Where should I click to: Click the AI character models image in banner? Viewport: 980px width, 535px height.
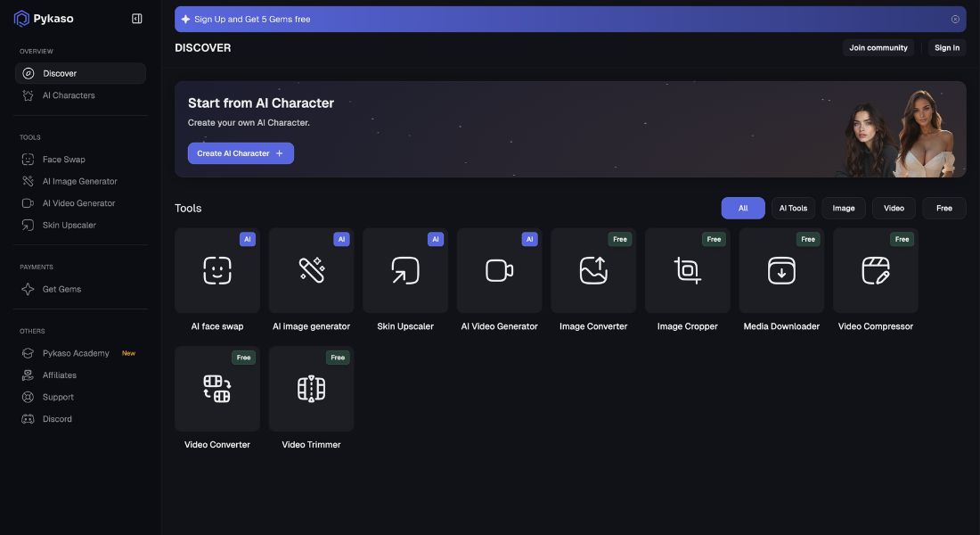pos(901,133)
